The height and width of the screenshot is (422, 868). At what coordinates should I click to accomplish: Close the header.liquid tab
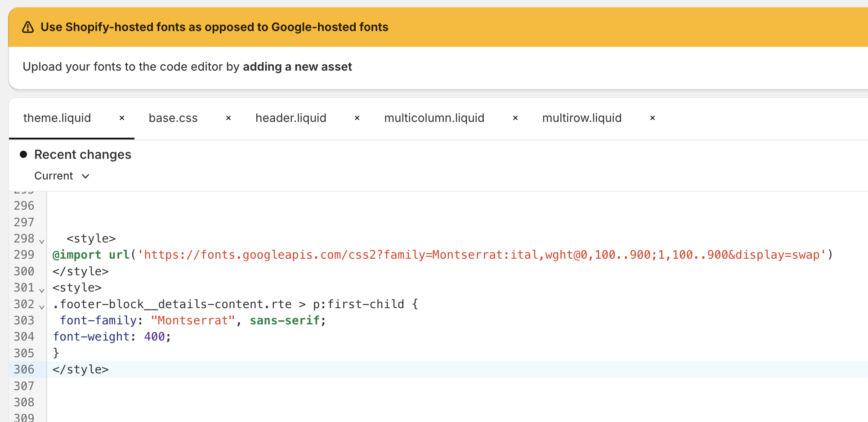(x=357, y=118)
